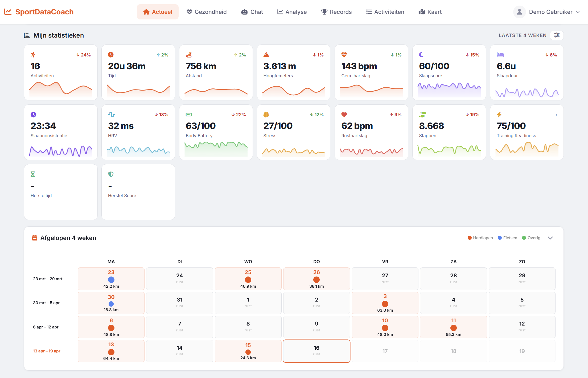Open the Chat tab

(252, 12)
